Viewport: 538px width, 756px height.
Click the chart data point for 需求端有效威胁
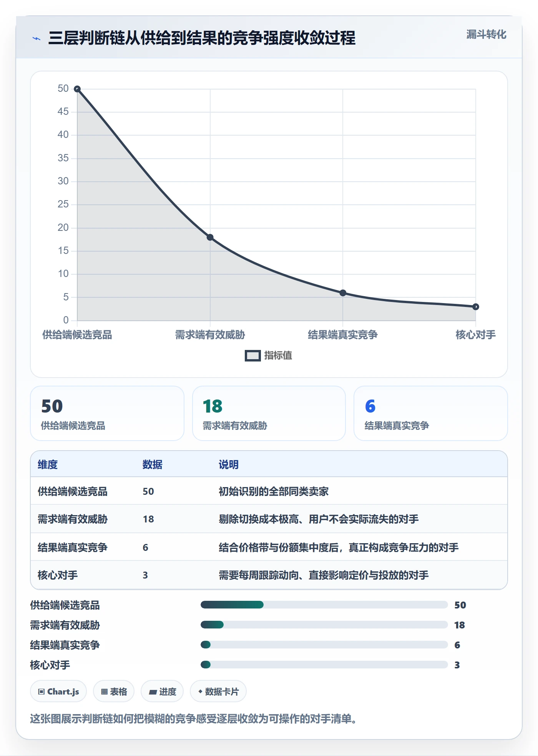coord(210,237)
